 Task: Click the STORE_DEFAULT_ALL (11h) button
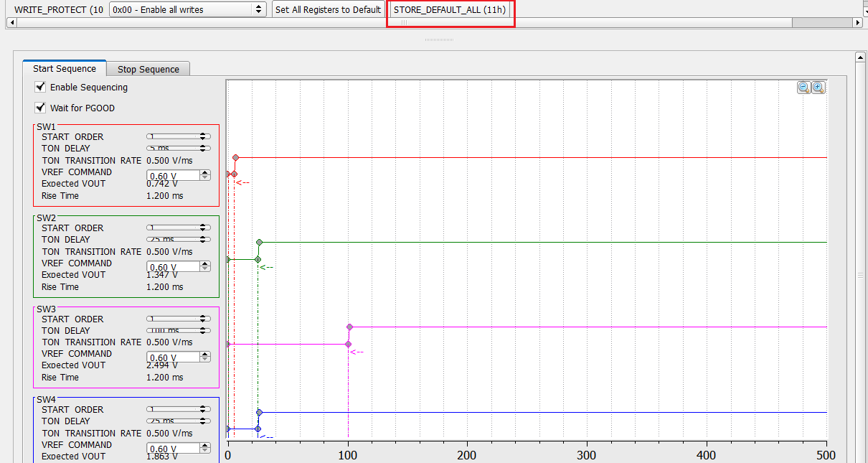pos(450,9)
